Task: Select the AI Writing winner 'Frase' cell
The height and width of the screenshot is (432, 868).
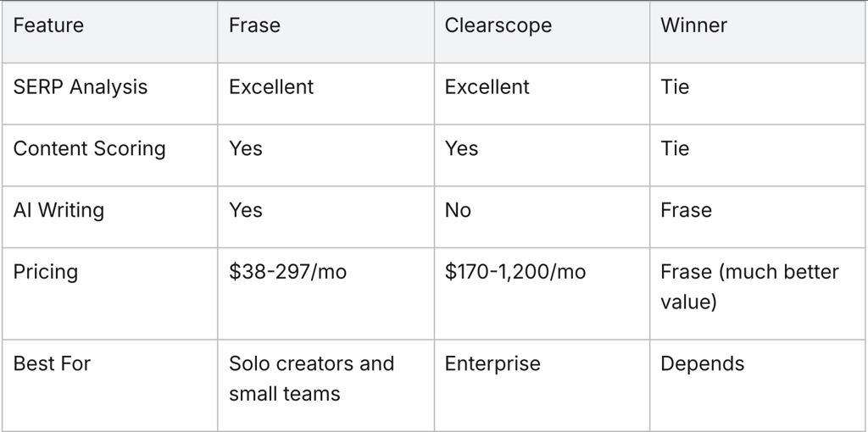Action: click(x=686, y=211)
